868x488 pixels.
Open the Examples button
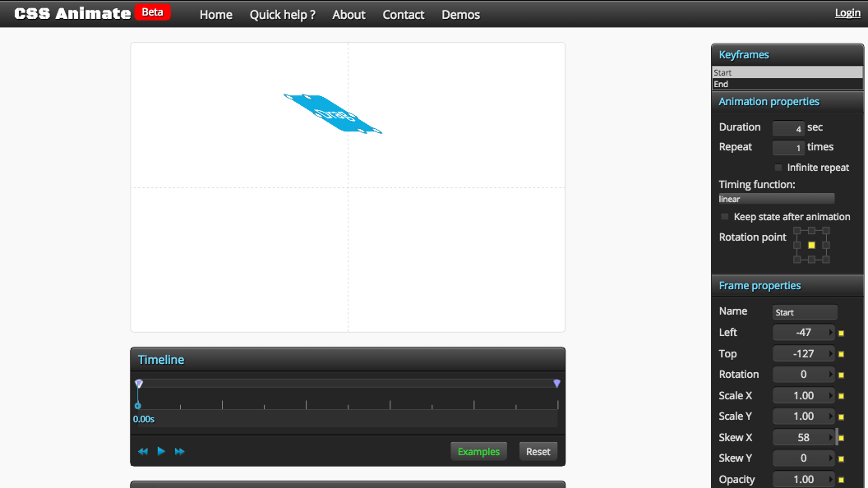click(x=478, y=452)
